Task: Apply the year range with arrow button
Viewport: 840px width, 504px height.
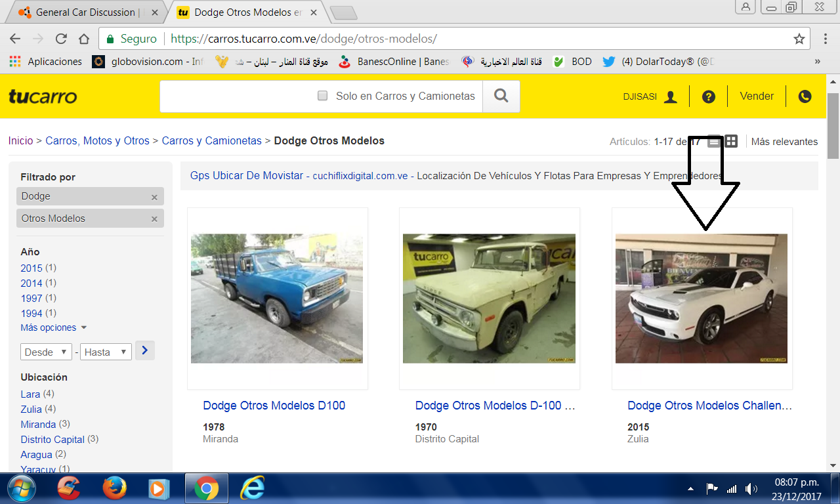Action: pyautogui.click(x=144, y=350)
